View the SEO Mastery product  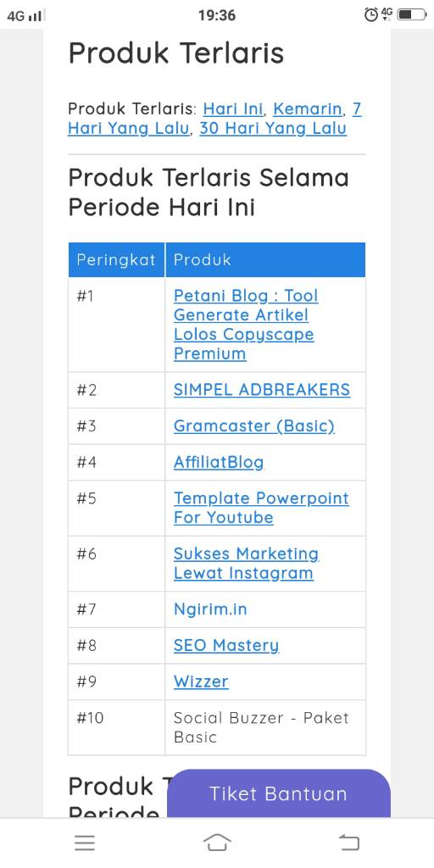[226, 645]
